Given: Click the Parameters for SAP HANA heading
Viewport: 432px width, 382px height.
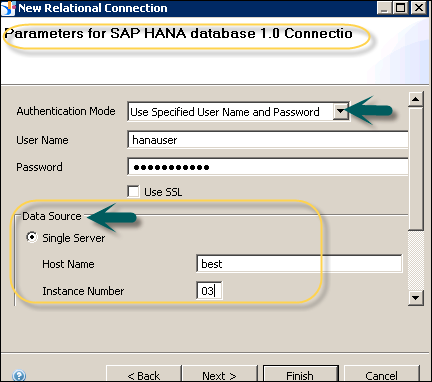Looking at the screenshot, I should (x=178, y=33).
